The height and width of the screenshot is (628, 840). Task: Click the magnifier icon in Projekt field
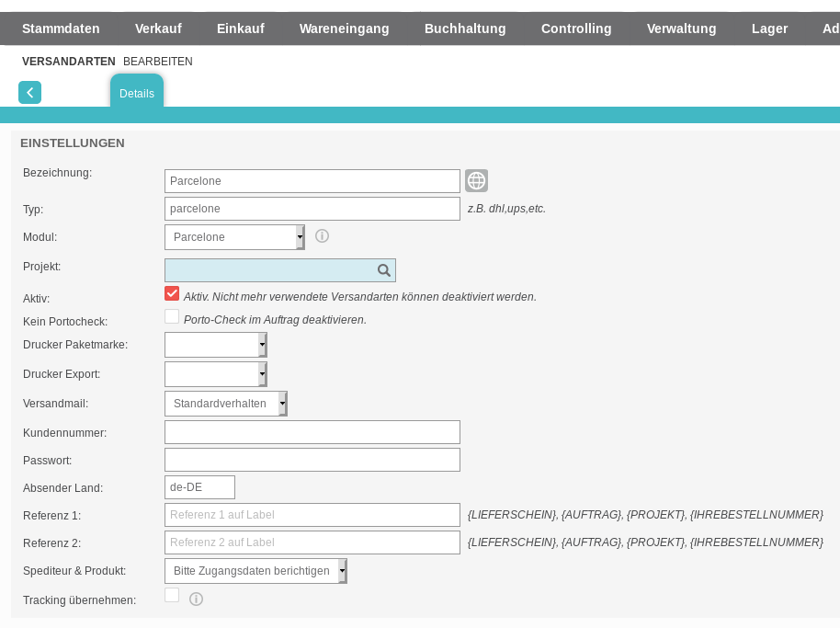(384, 270)
